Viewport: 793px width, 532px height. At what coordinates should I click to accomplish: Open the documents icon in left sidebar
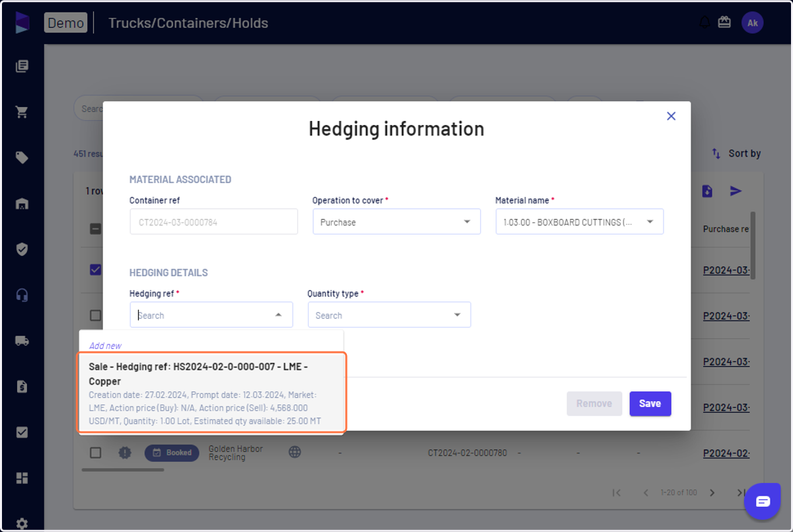point(22,66)
